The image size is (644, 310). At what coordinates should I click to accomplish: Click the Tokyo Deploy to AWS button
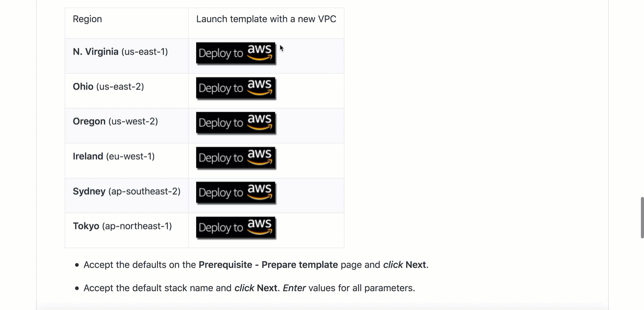tap(236, 228)
